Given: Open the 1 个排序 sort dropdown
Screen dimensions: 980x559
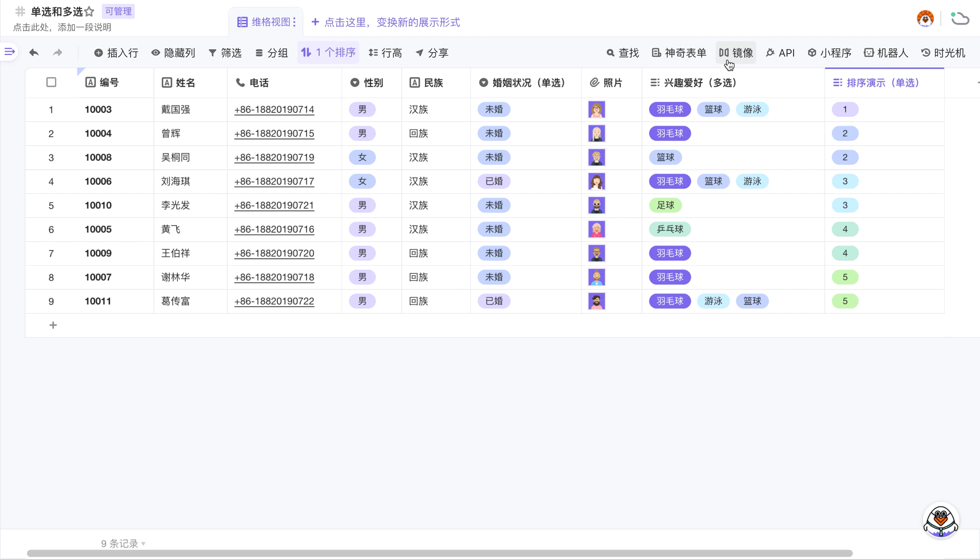Looking at the screenshot, I should [328, 53].
